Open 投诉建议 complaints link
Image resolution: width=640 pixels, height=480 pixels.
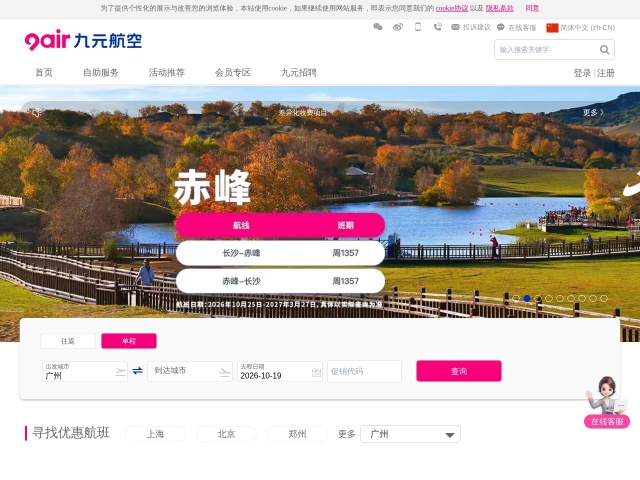[476, 27]
